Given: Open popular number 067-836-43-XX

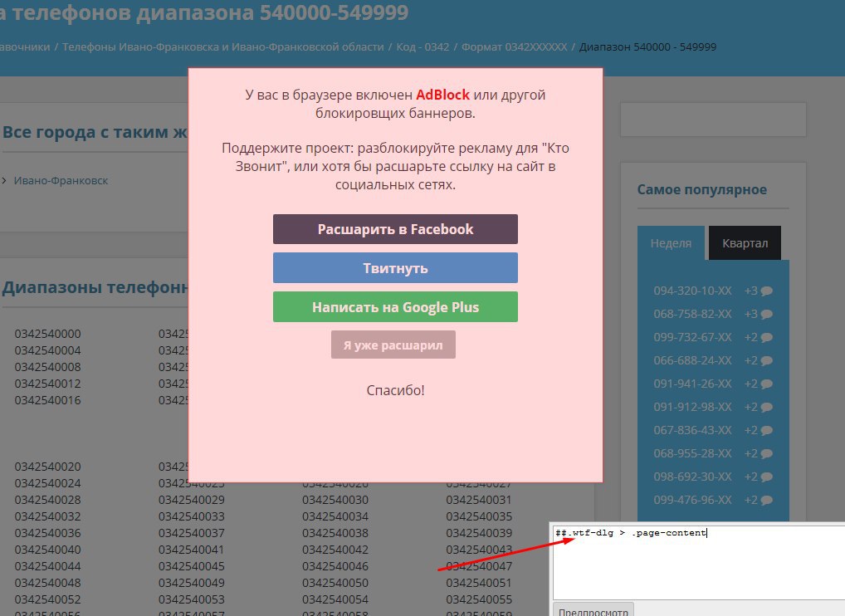Looking at the screenshot, I should click(692, 430).
